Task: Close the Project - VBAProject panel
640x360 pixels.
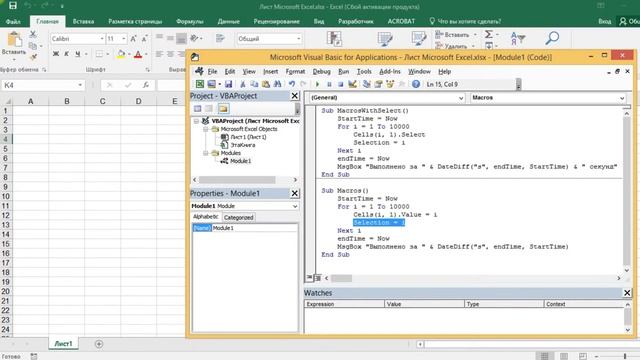Action: point(294,96)
